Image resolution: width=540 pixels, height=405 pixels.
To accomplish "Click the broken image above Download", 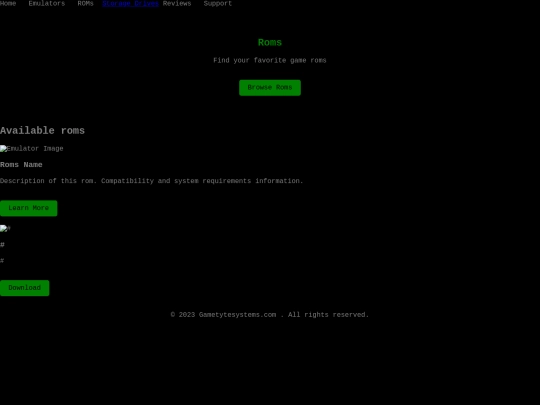I will pos(5,229).
